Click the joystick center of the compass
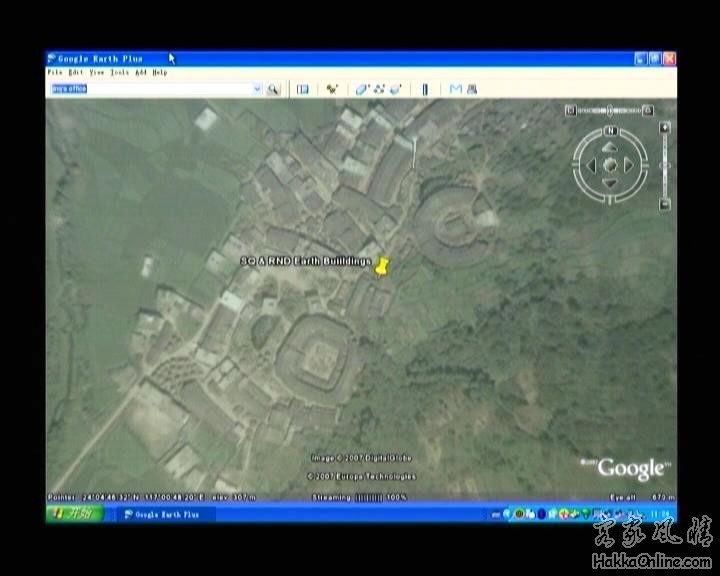720x576 pixels. (x=610, y=165)
